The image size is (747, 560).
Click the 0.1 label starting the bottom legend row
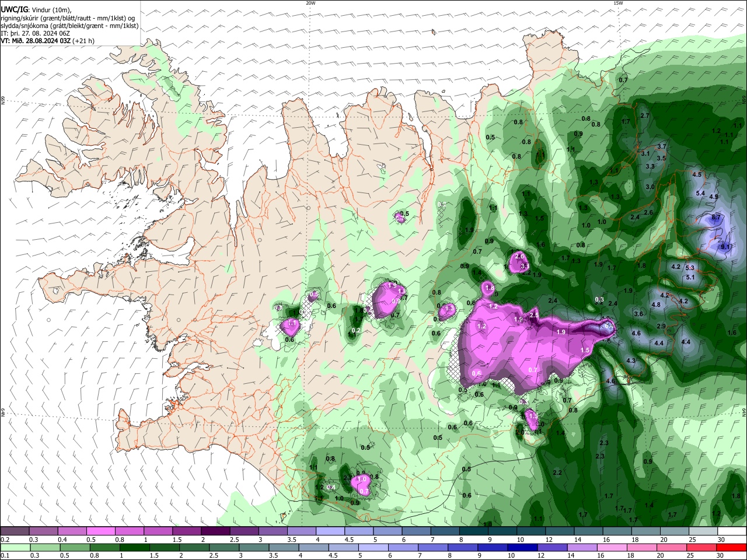[5, 556]
